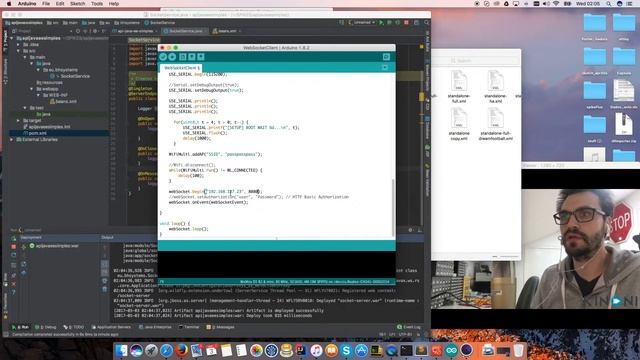This screenshot has height=360, width=640.
Task: Click the Apple menu icon
Action: click(9, 4)
